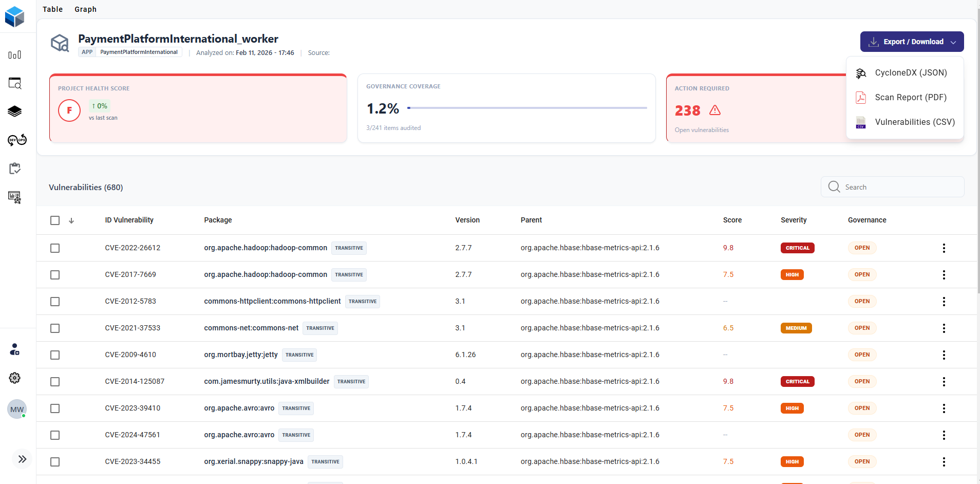Click the clipboard checklist sidebar icon

tap(14, 169)
